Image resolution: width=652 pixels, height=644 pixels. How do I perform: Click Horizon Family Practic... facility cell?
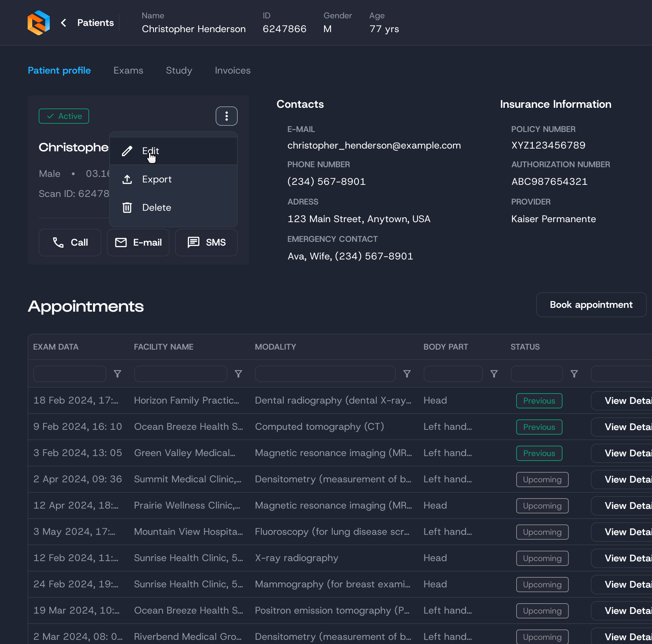point(187,400)
